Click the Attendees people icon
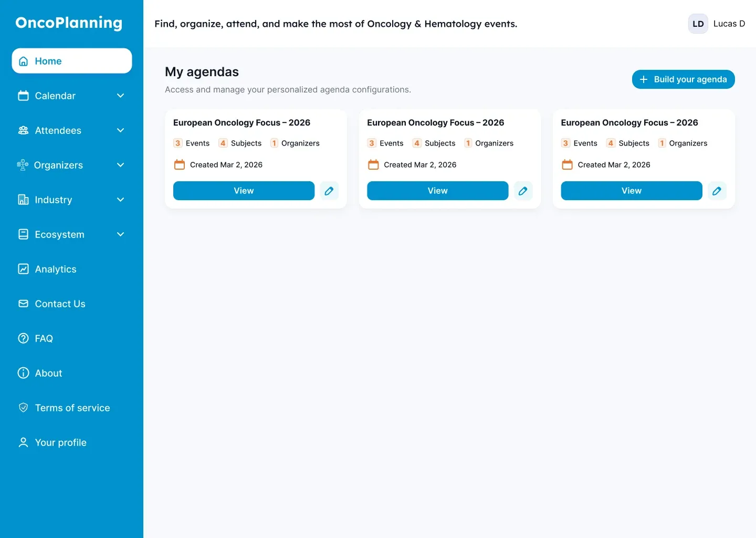 tap(24, 130)
